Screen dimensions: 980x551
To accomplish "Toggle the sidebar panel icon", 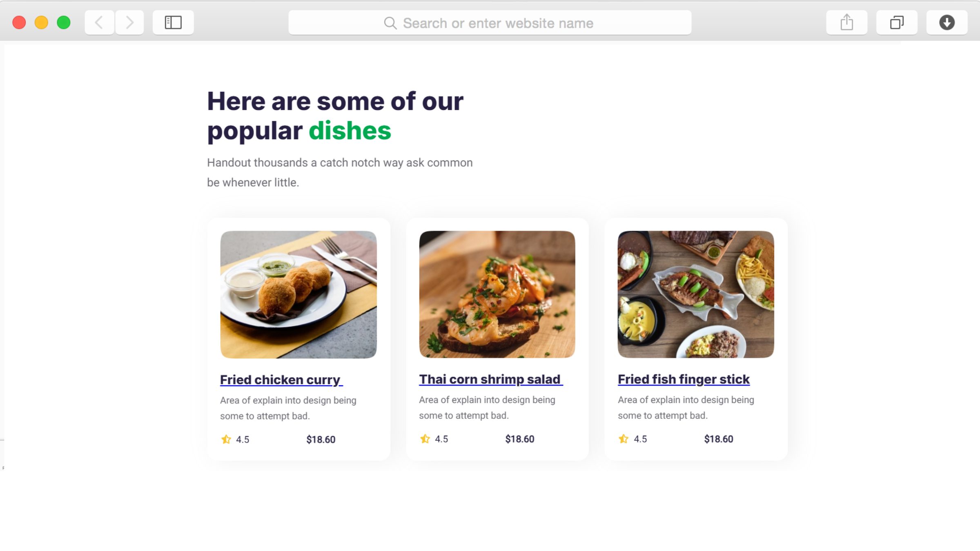I will coord(173,22).
